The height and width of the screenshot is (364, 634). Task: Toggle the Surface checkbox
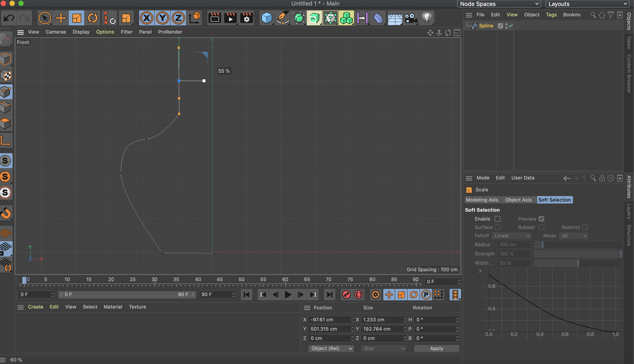[x=497, y=227]
